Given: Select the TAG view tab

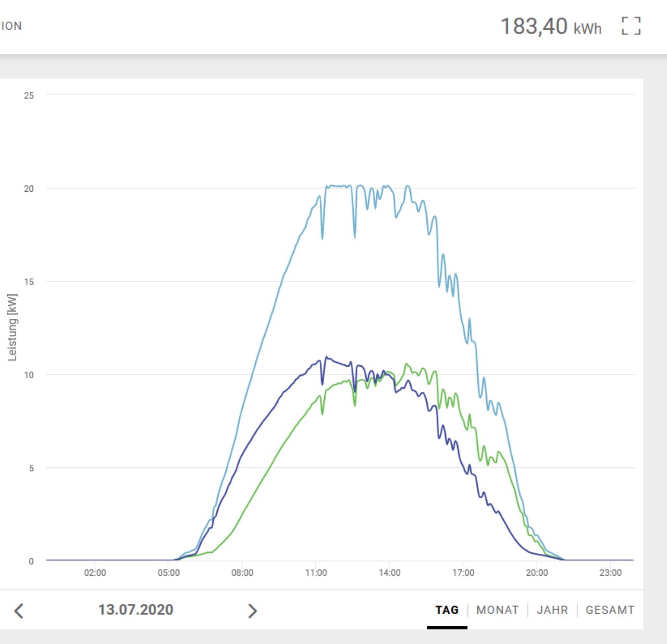Looking at the screenshot, I should coord(447,610).
